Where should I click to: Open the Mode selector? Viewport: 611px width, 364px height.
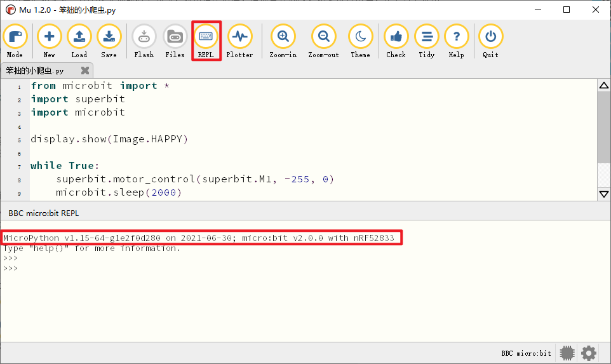pyautogui.click(x=15, y=41)
